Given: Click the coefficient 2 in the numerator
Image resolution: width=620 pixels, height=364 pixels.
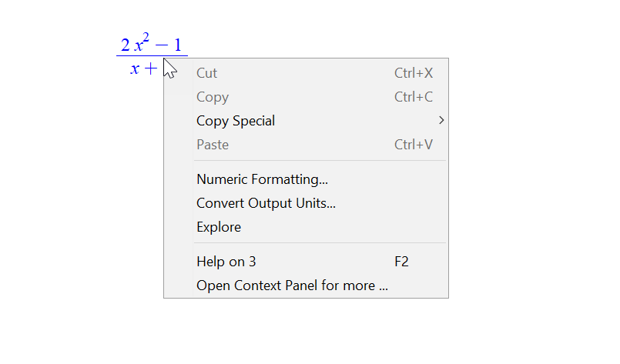Looking at the screenshot, I should (x=126, y=45).
